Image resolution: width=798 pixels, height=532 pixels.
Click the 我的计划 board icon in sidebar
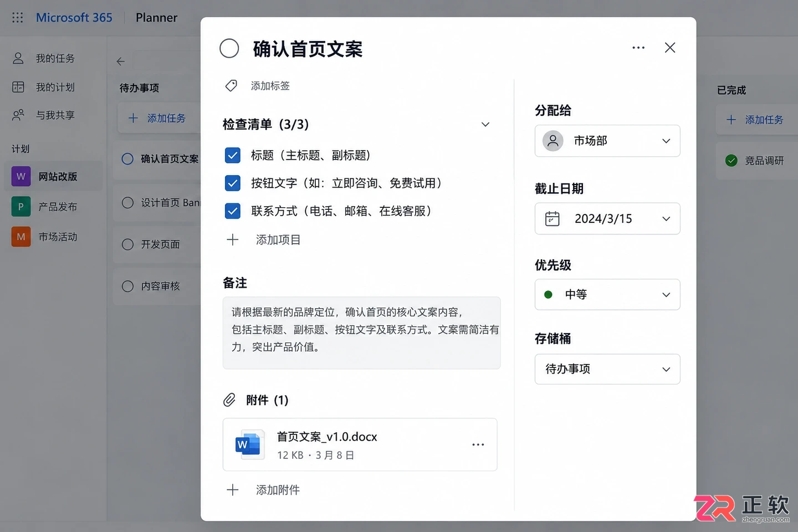point(18,87)
